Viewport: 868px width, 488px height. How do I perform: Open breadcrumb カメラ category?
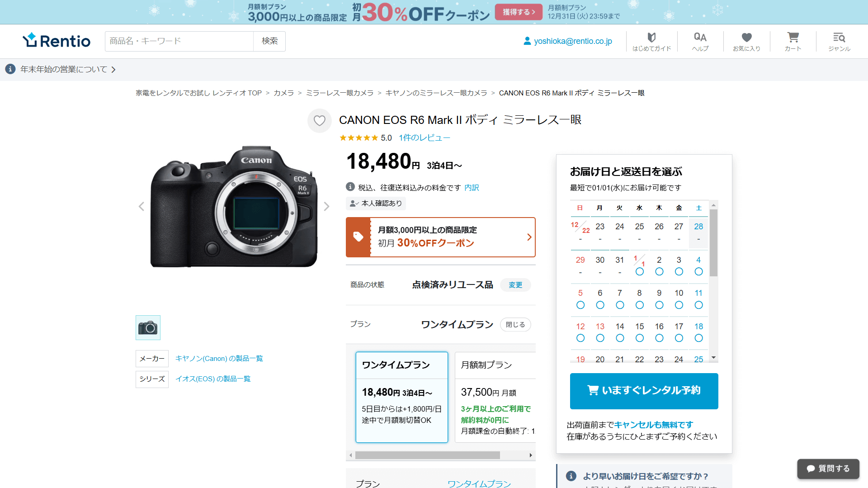283,93
